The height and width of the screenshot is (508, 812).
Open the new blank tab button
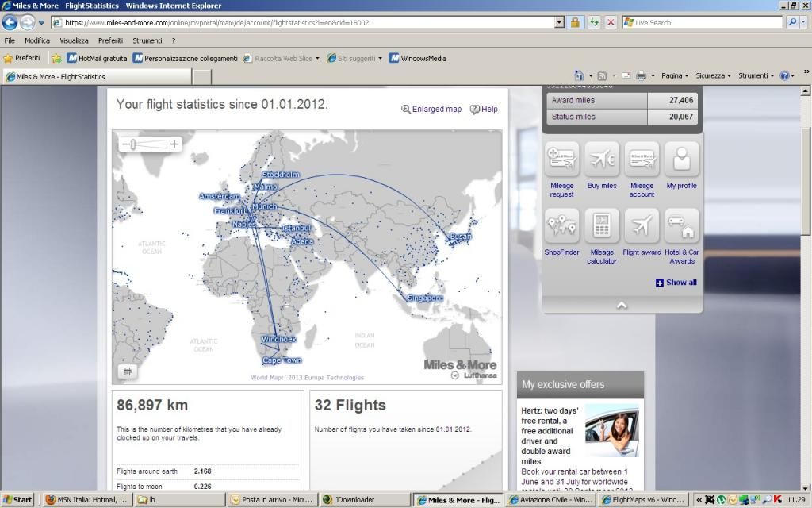coord(202,77)
